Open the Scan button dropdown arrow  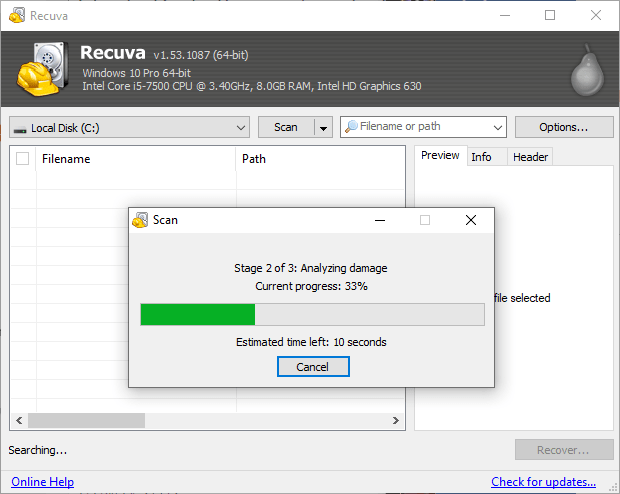coord(323,128)
